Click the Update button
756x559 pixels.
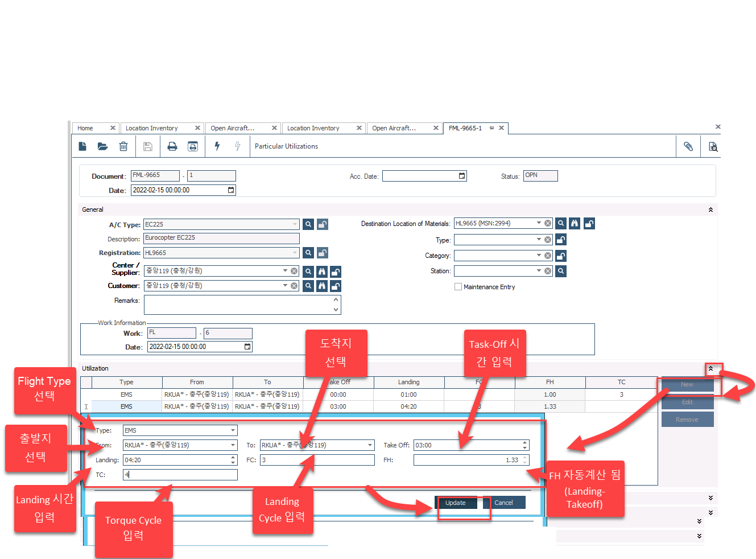456,503
